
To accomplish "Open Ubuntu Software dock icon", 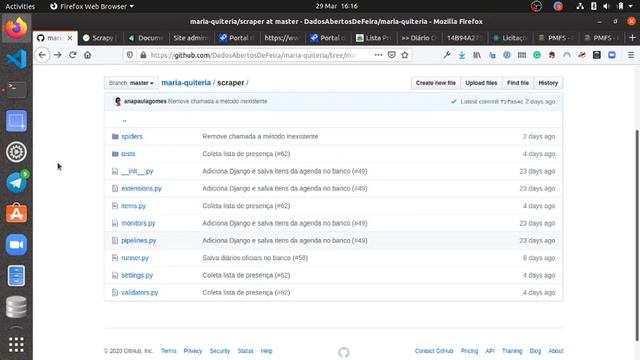I will 16,213.
